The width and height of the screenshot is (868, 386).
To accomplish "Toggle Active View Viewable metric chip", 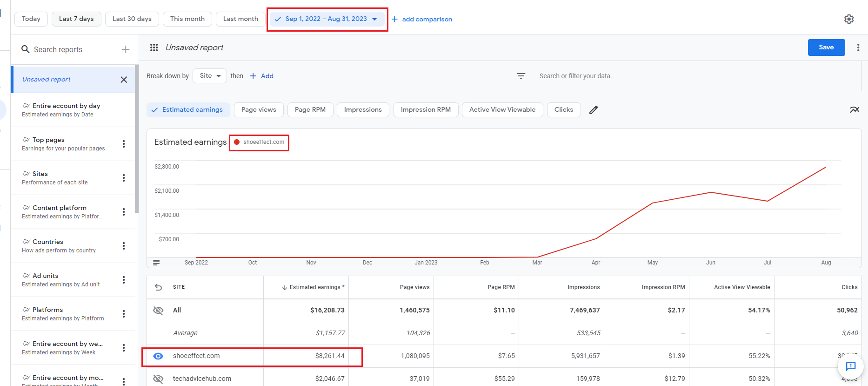I will pos(502,110).
